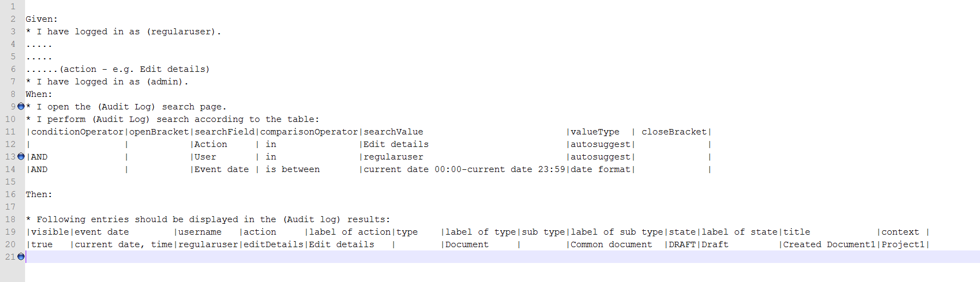The width and height of the screenshot is (980, 282).
Task: Place cursor on empty highlighted line 21
Action: (x=503, y=256)
